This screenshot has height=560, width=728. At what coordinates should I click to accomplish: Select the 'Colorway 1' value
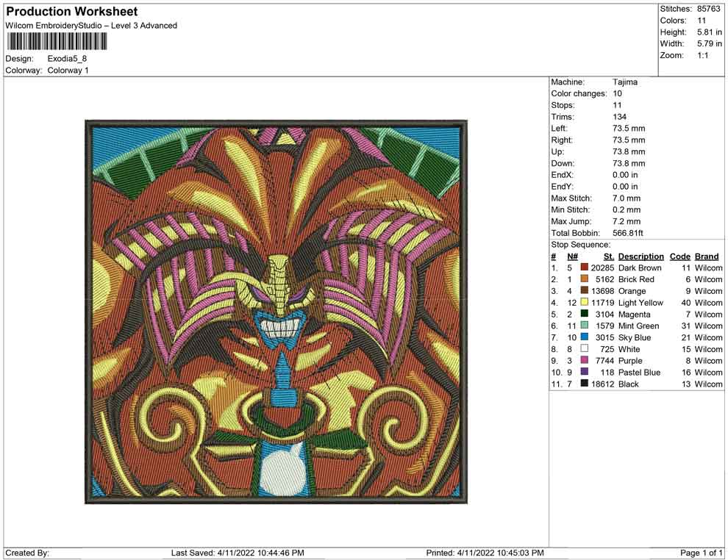pos(68,71)
